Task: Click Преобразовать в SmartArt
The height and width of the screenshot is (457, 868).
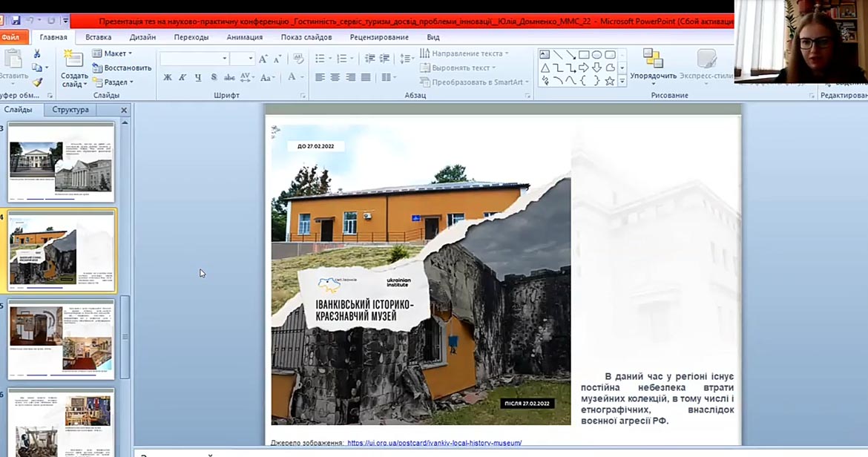Action: pos(474,82)
